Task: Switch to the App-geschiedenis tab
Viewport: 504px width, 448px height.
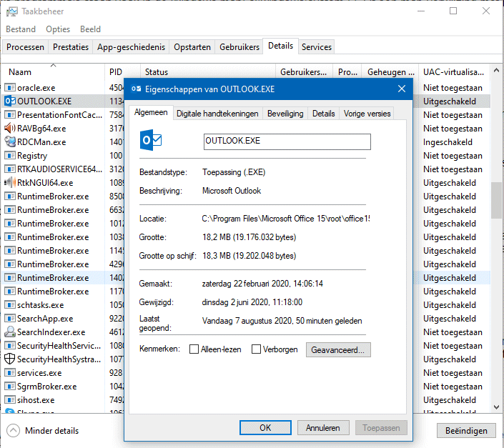Action: point(131,47)
